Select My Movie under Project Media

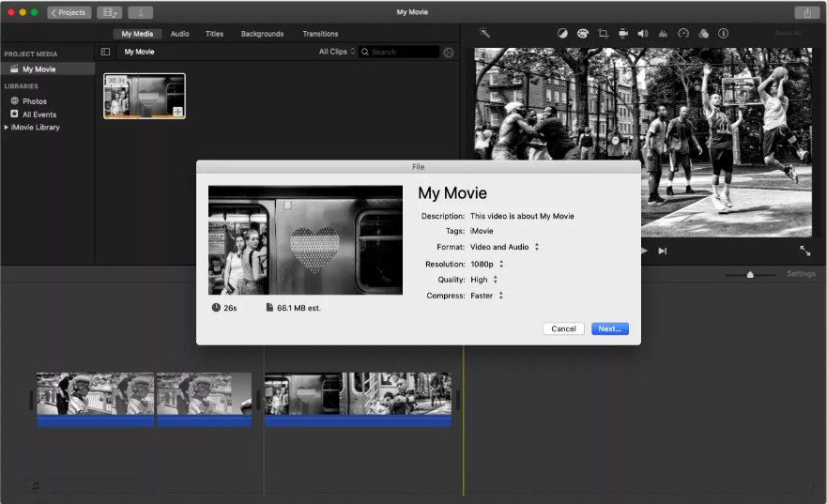coord(48,69)
